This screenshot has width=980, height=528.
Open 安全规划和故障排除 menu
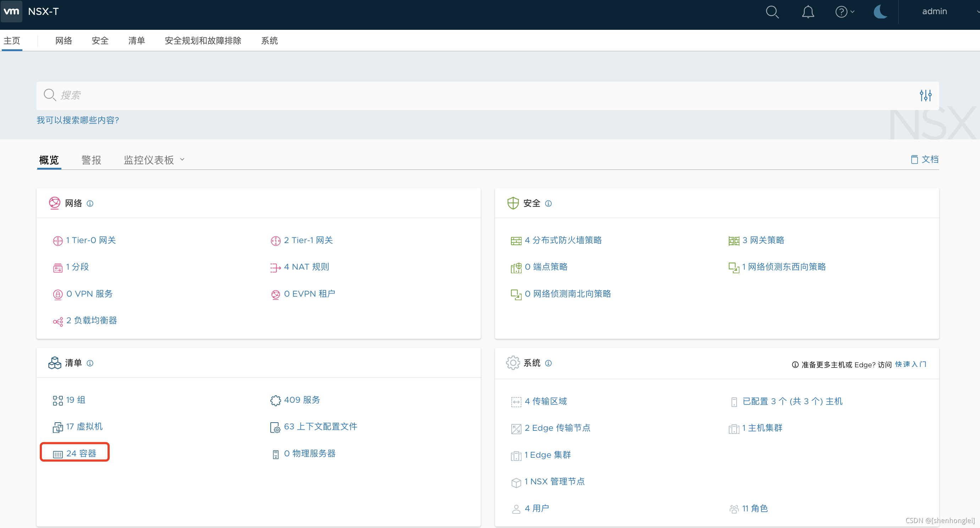[x=203, y=41]
